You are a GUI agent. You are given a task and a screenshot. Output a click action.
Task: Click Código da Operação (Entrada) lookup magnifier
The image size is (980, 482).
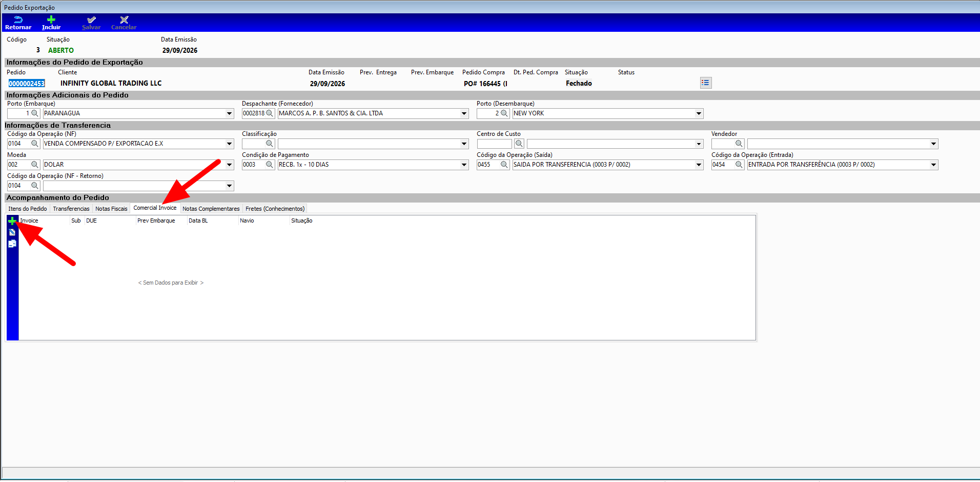pyautogui.click(x=739, y=165)
